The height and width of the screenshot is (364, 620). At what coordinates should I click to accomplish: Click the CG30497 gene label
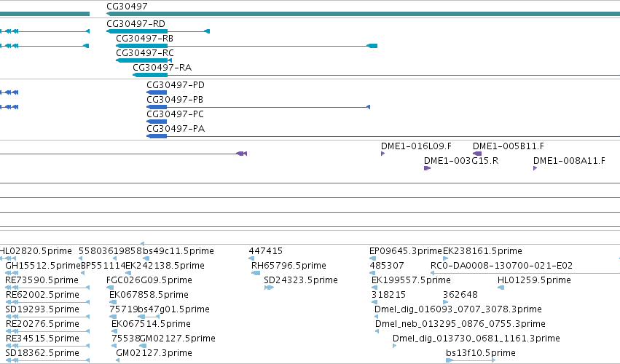click(x=127, y=7)
